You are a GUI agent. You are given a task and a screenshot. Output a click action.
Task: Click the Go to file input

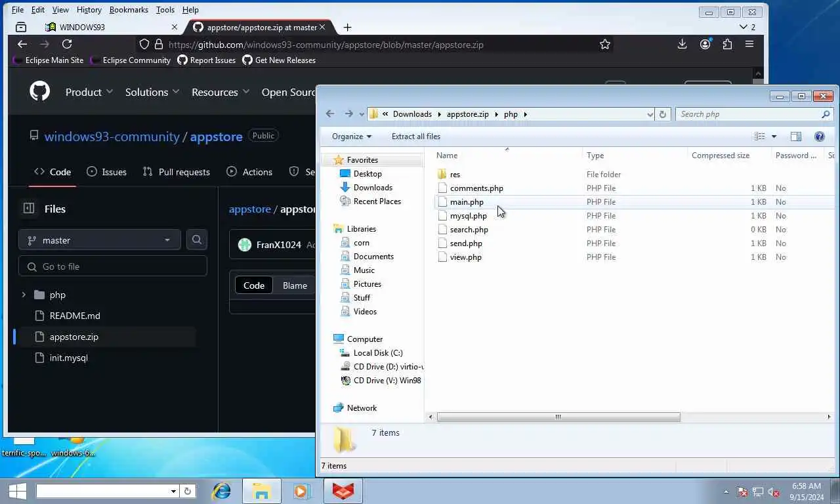[113, 266]
